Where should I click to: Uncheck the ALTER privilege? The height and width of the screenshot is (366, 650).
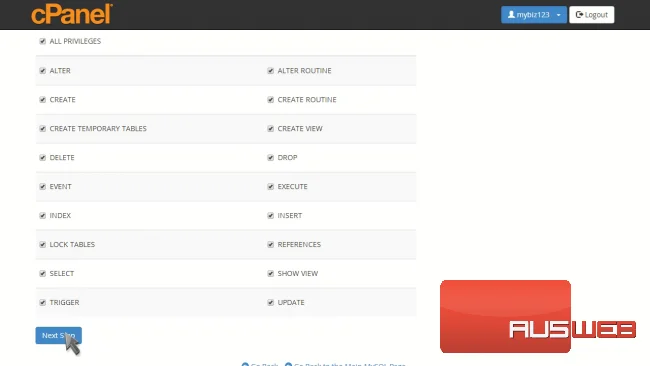click(x=43, y=70)
